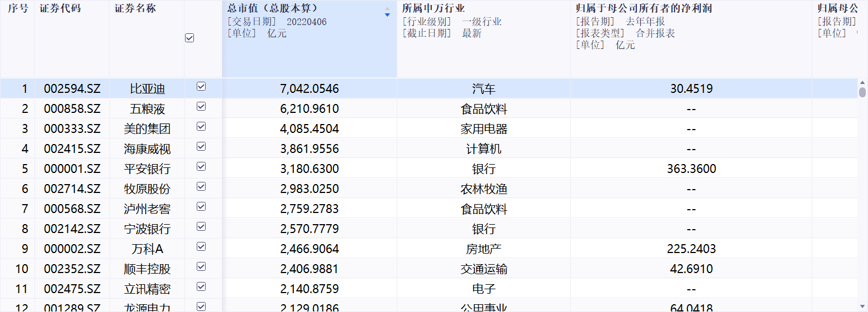Screen dimensions: 868x312
Task: Select the 泸州老窖 name cell
Action: tap(147, 209)
